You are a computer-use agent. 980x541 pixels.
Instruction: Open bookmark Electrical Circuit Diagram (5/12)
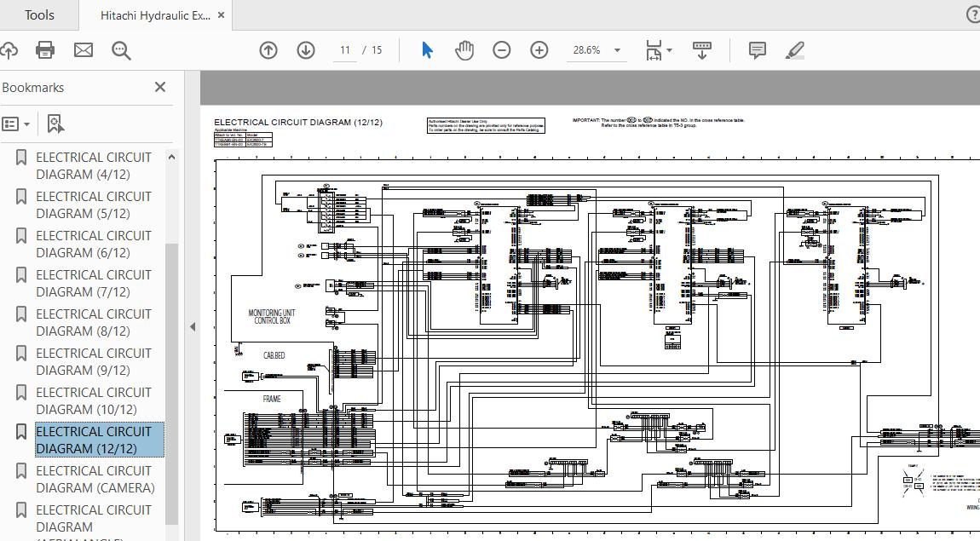(93, 205)
